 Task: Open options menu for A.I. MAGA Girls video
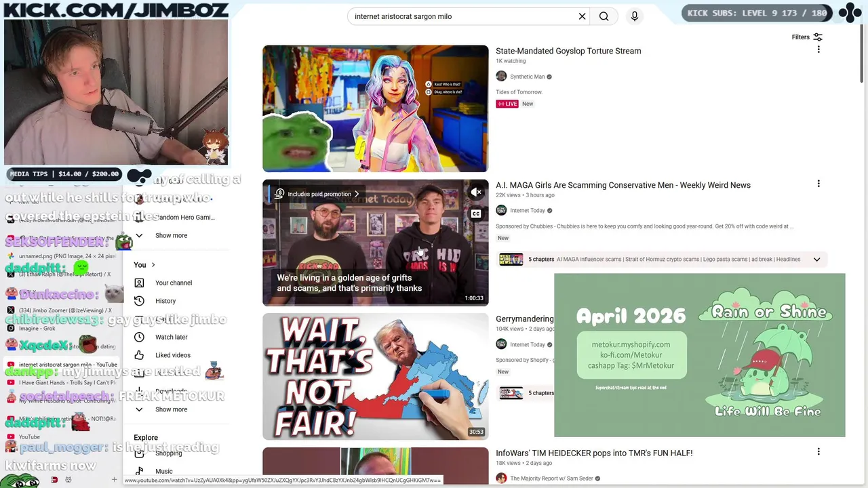tap(818, 184)
